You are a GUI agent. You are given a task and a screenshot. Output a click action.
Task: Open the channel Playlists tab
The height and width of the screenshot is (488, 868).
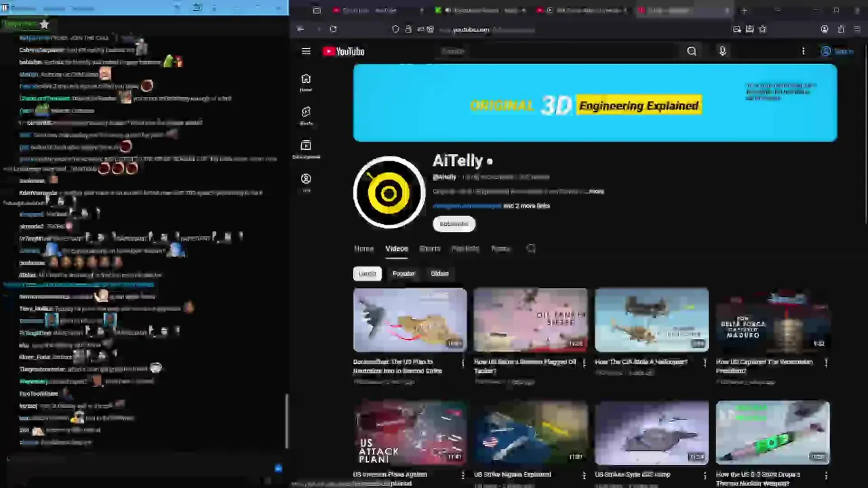[465, 249]
